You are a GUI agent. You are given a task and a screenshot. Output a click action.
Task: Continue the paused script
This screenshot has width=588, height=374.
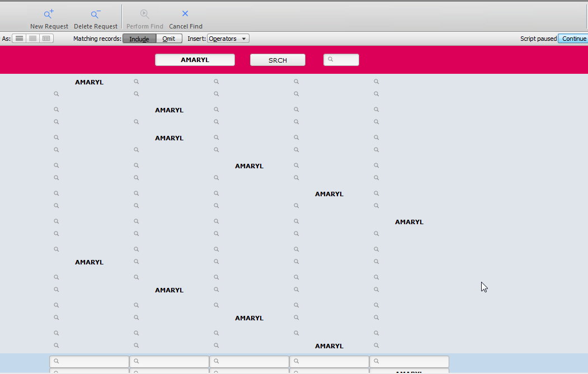(573, 39)
